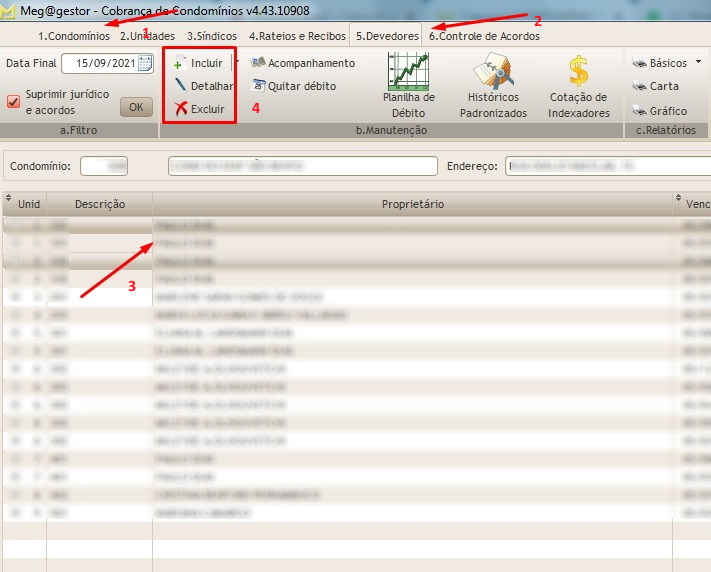This screenshot has width=711, height=572.
Task: Click the Detalhar pencil icon
Action: click(180, 86)
